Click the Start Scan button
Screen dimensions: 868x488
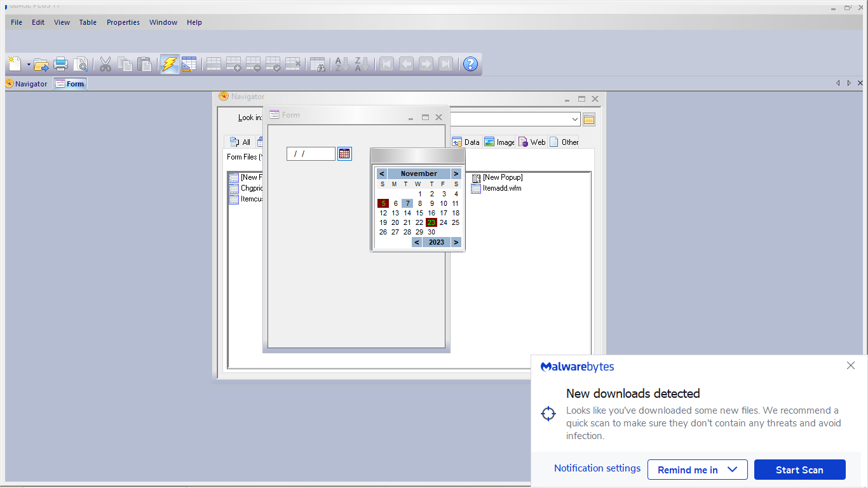coord(799,470)
